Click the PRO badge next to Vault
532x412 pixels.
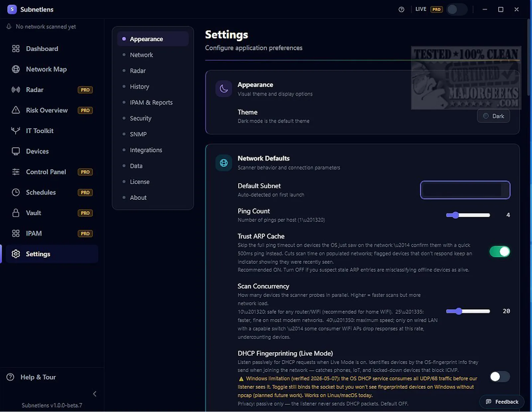click(85, 213)
